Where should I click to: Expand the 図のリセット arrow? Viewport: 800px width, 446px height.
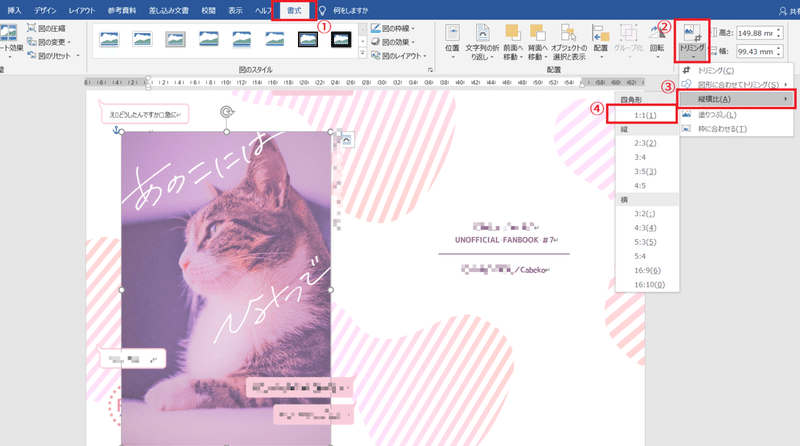point(78,56)
